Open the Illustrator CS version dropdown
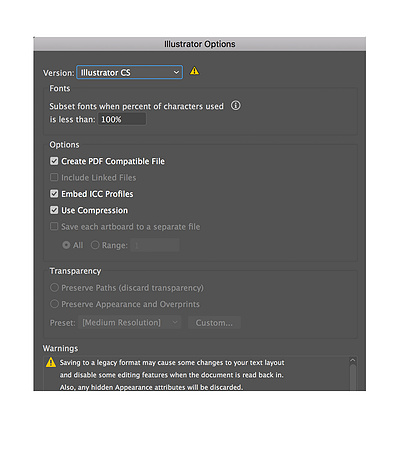The width and height of the screenshot is (399, 465). click(x=129, y=72)
